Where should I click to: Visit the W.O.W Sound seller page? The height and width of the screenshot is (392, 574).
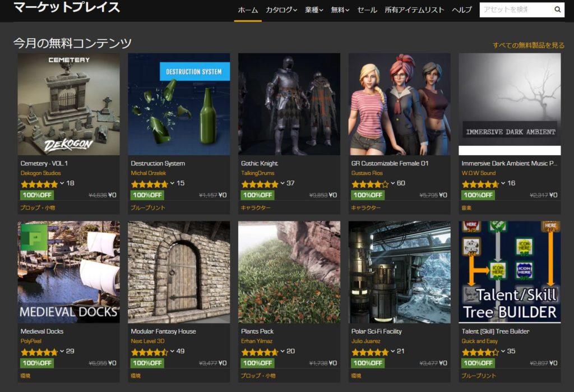(479, 173)
